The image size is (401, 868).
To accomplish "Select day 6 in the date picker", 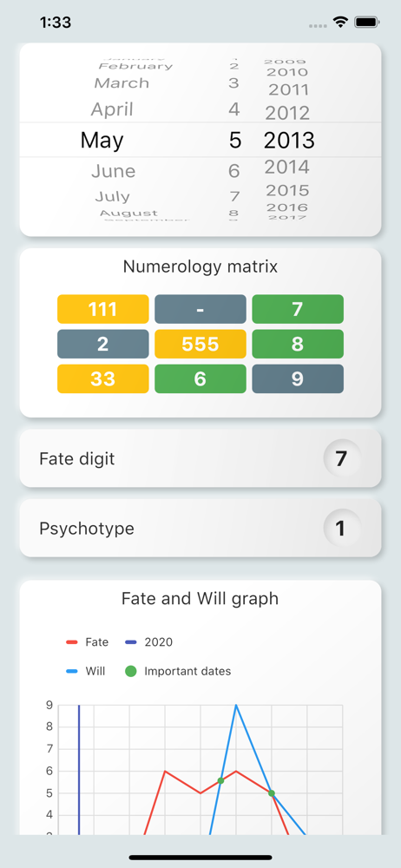I will point(234,171).
